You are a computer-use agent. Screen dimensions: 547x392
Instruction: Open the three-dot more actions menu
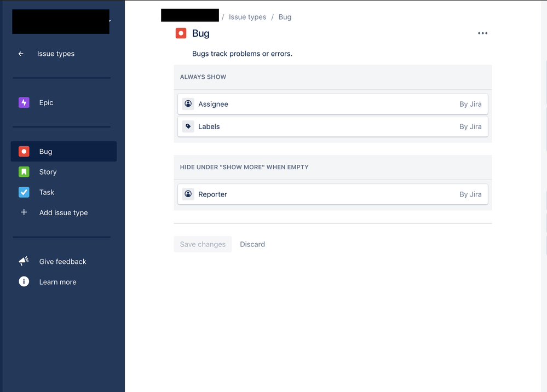coord(482,33)
